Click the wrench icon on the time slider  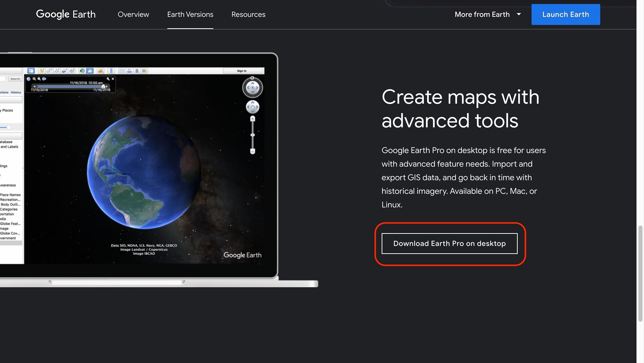pos(108,79)
